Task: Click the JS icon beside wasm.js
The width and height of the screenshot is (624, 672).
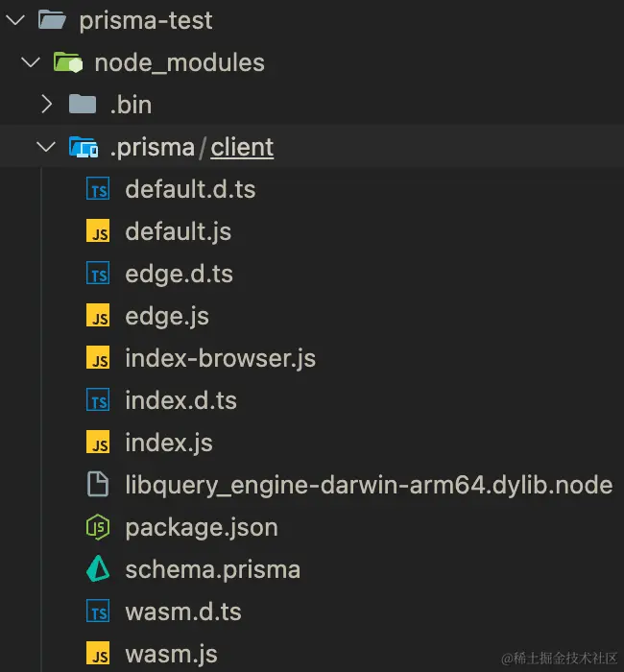Action: pyautogui.click(x=98, y=653)
